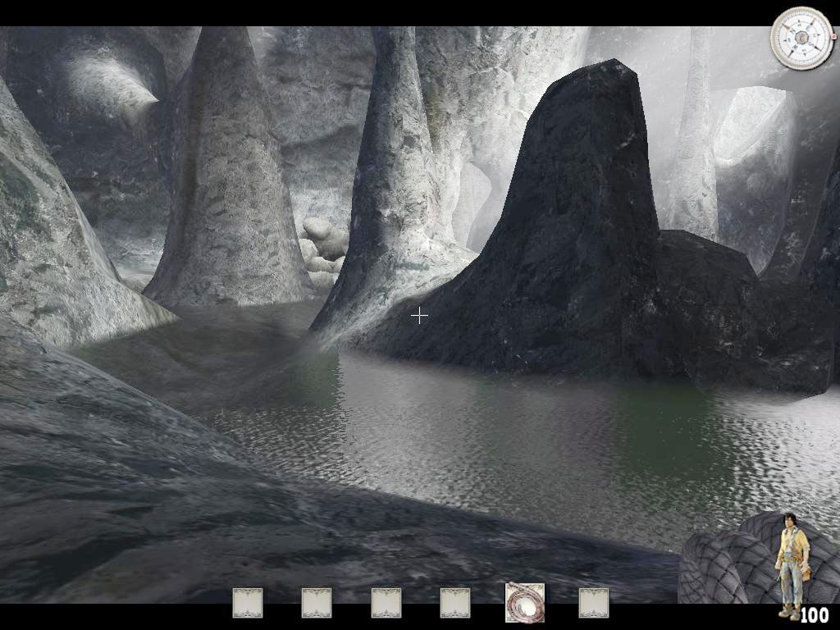Click the health value 100
840x630 pixels.
pyautogui.click(x=815, y=614)
